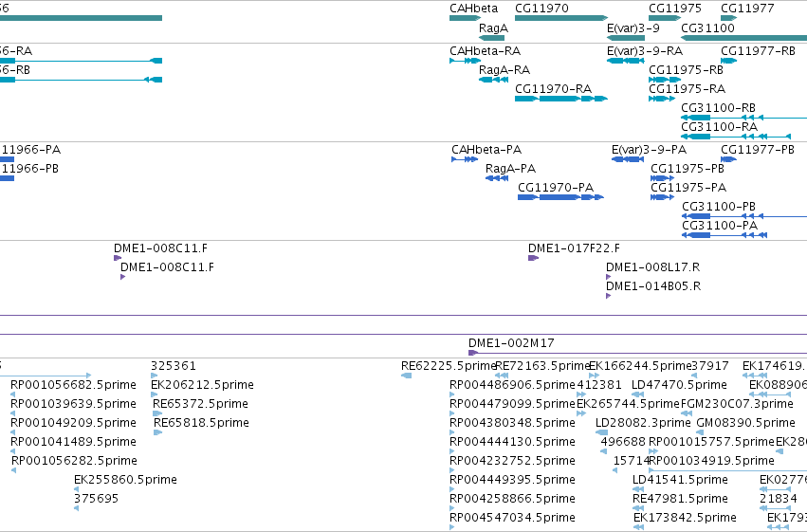
Task: Open the EK173842.5prime EST
Action: [638, 527]
